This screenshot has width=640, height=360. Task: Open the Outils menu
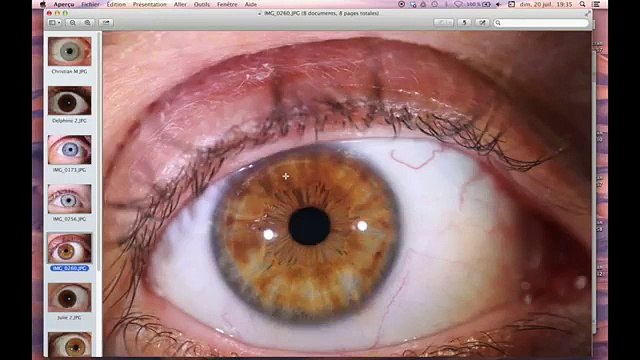202,4
